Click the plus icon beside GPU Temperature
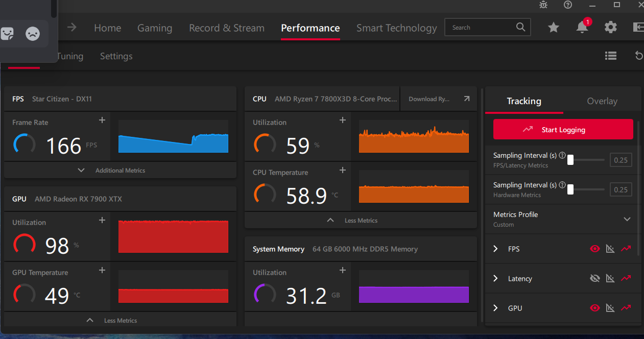Viewport: 644px width, 339px height. click(x=102, y=270)
